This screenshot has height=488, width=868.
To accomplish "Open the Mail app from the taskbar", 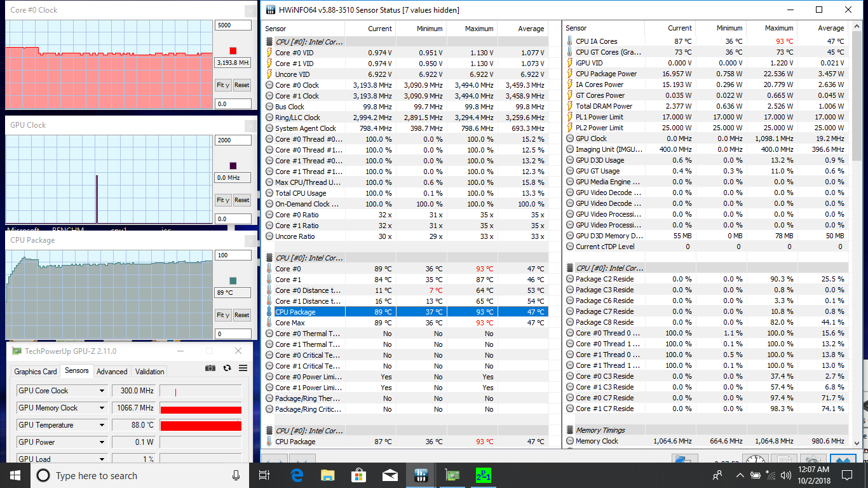I will 390,475.
